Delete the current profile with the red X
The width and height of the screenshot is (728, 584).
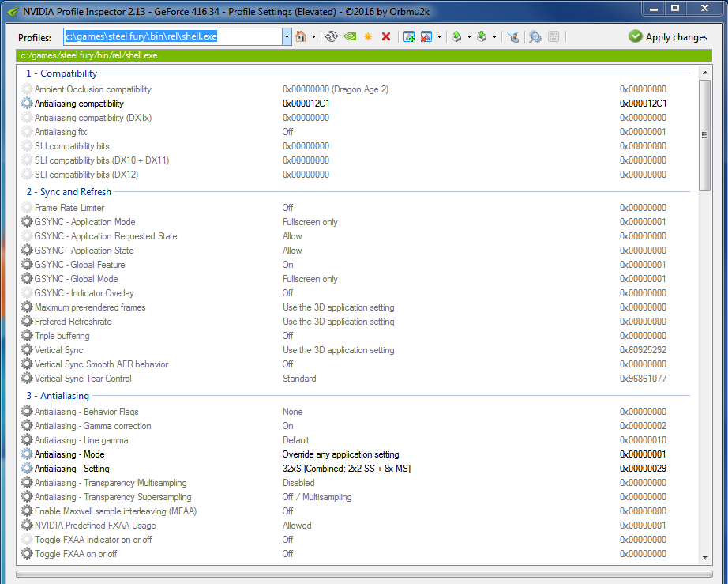pos(386,36)
